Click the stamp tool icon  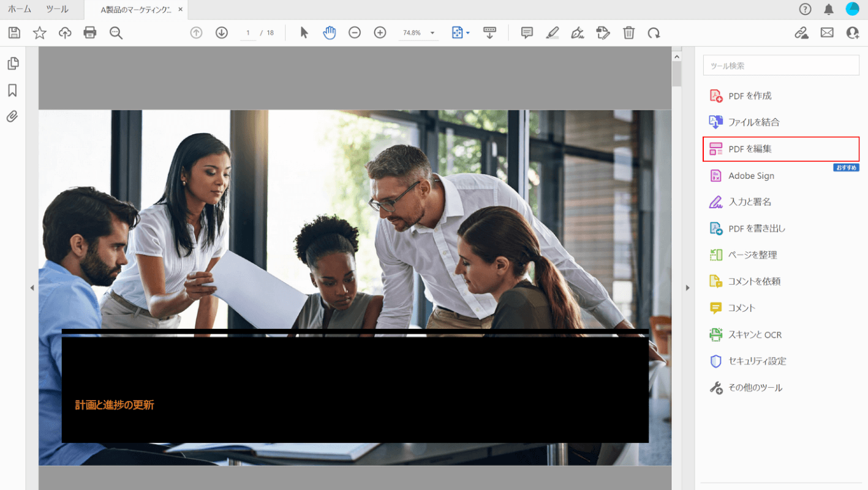(603, 33)
